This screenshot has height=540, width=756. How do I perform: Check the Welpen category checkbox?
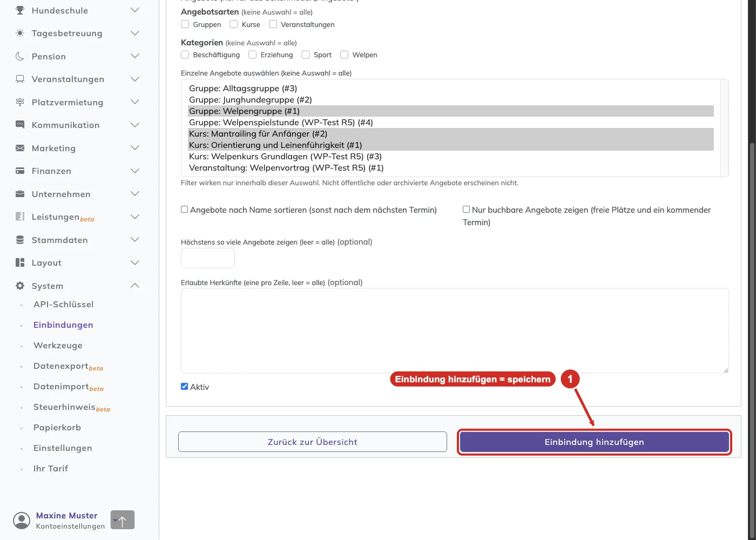[344, 54]
